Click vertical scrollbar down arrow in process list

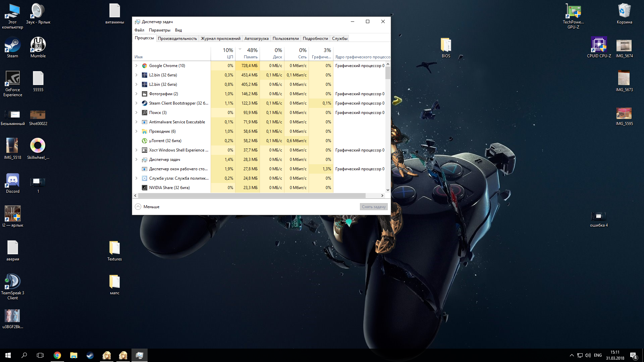pos(388,190)
